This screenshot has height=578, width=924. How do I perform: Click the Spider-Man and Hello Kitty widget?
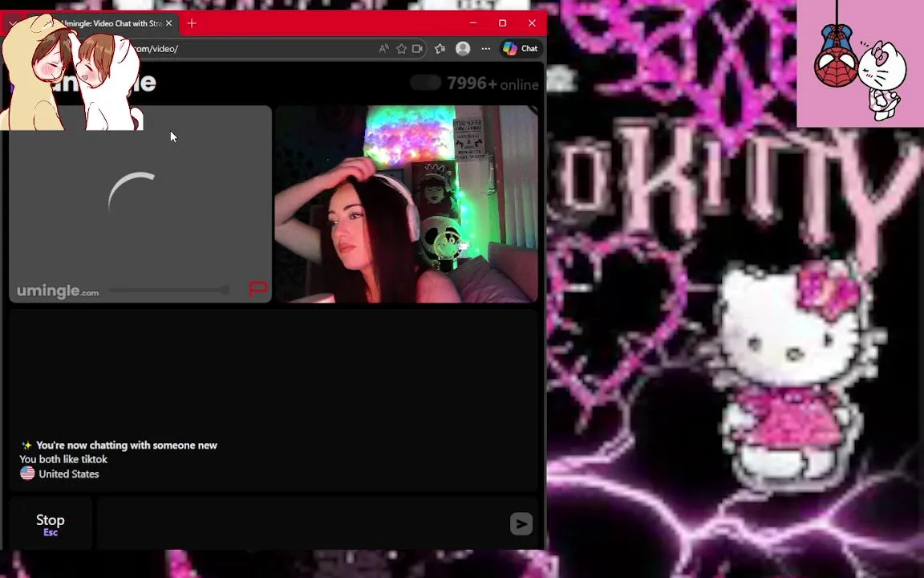[x=861, y=63]
